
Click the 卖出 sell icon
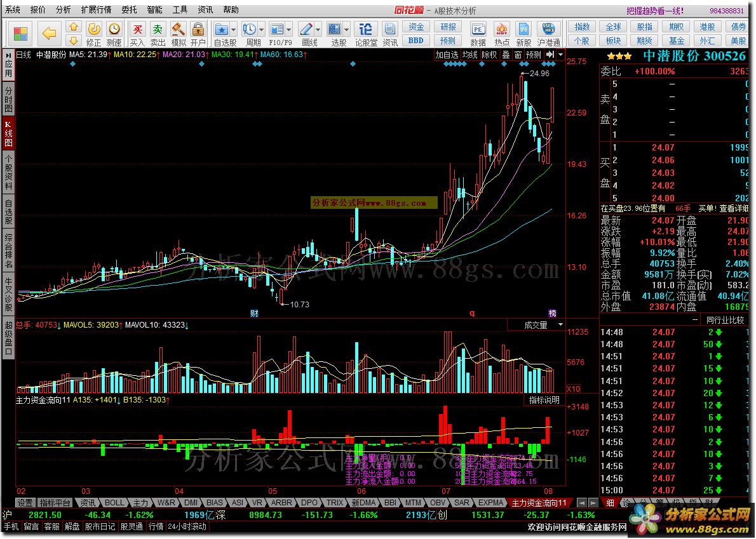pos(158,29)
